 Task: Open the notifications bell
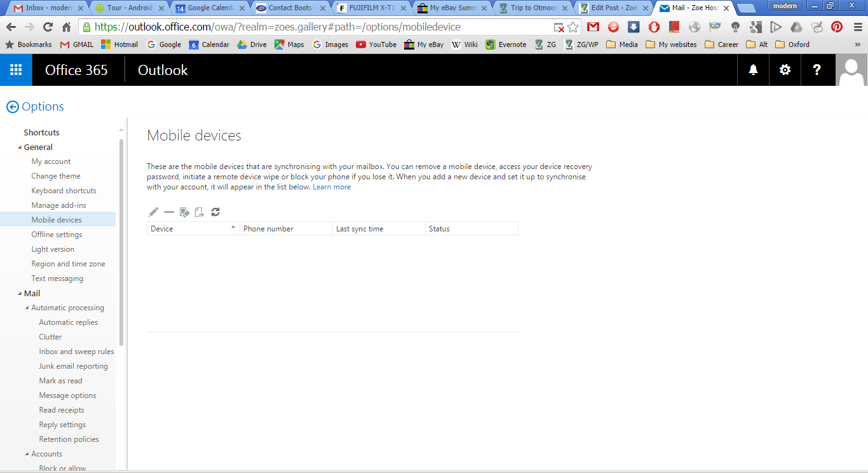point(753,70)
